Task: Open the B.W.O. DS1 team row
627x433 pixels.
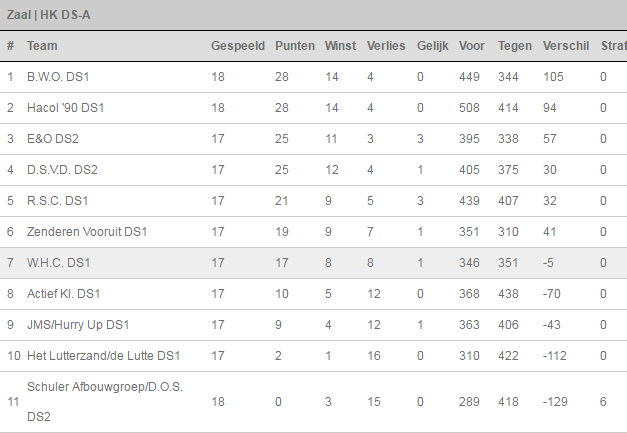Action: [314, 77]
